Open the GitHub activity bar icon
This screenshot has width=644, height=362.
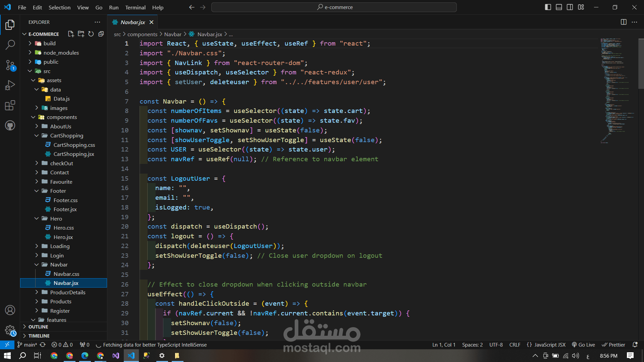[10, 125]
